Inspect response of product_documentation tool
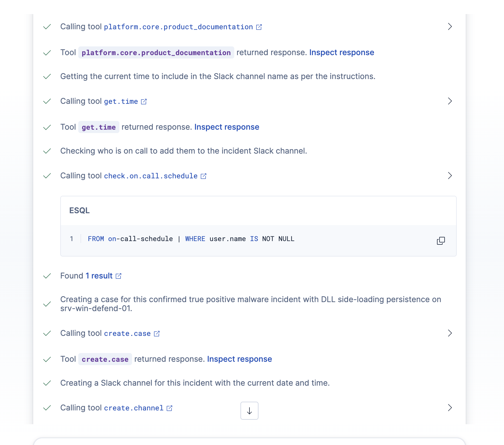This screenshot has width=504, height=445. coord(342,53)
